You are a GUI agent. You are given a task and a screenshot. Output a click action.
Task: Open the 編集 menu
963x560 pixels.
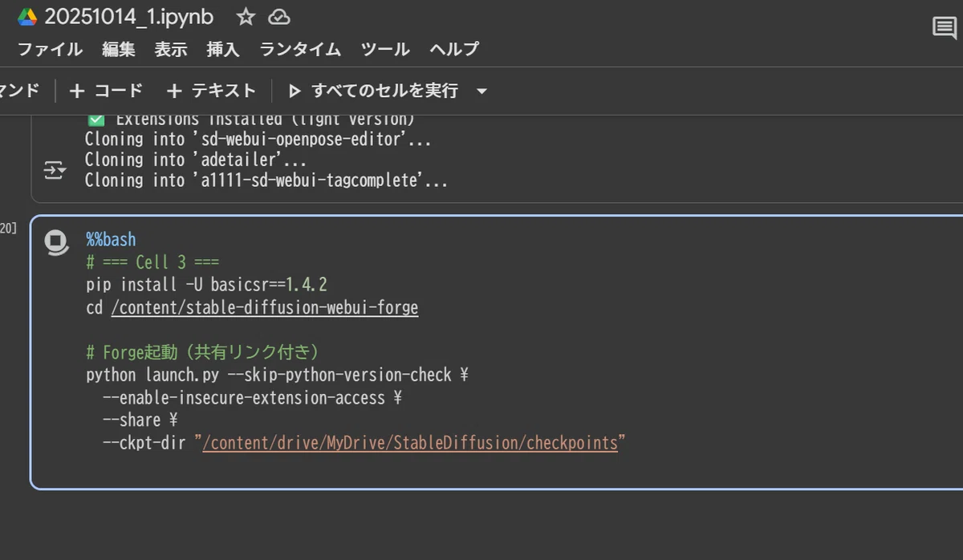click(x=119, y=50)
